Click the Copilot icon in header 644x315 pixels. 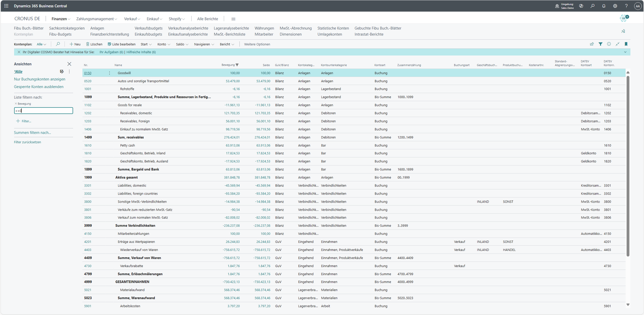[x=581, y=6]
